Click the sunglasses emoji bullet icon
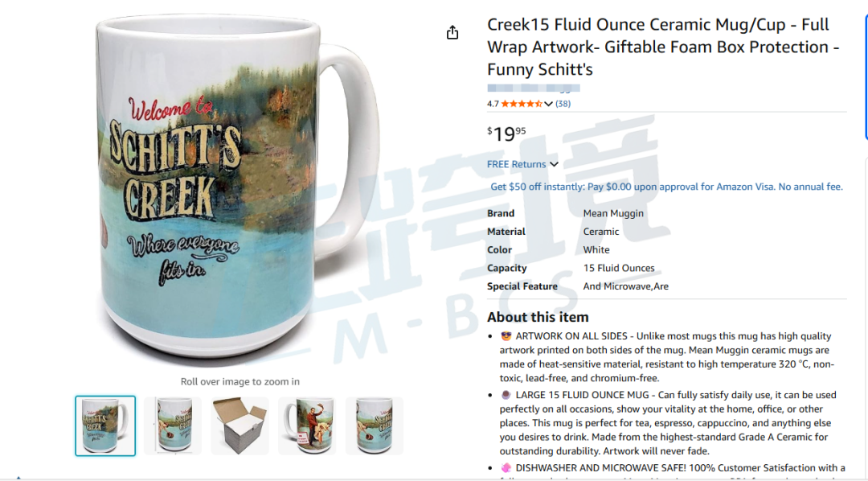 pyautogui.click(x=506, y=335)
